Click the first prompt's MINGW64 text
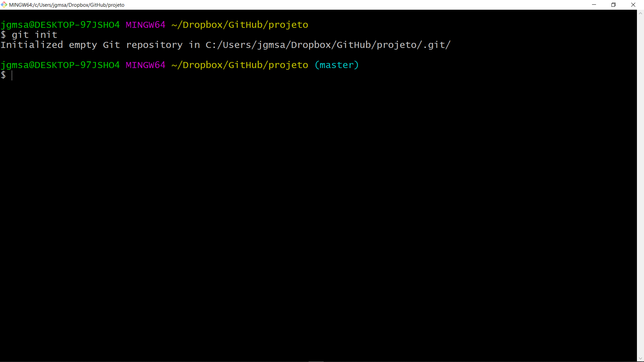The image size is (644, 362). pyautogui.click(x=146, y=25)
